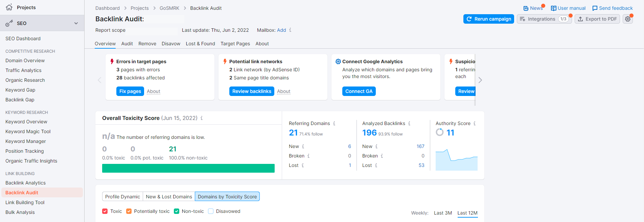
Task: Click info icon next to Referring Domains Broken
Action: 308,156
